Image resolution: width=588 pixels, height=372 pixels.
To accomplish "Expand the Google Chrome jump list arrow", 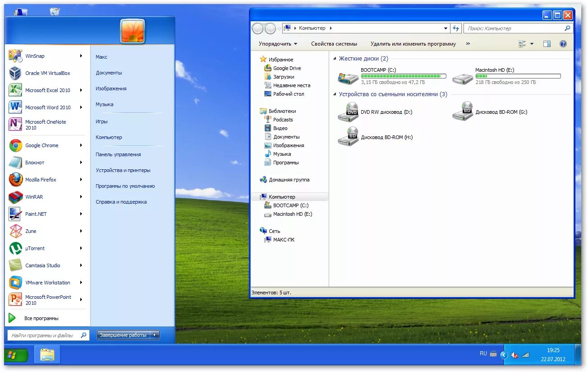I will 81,145.
